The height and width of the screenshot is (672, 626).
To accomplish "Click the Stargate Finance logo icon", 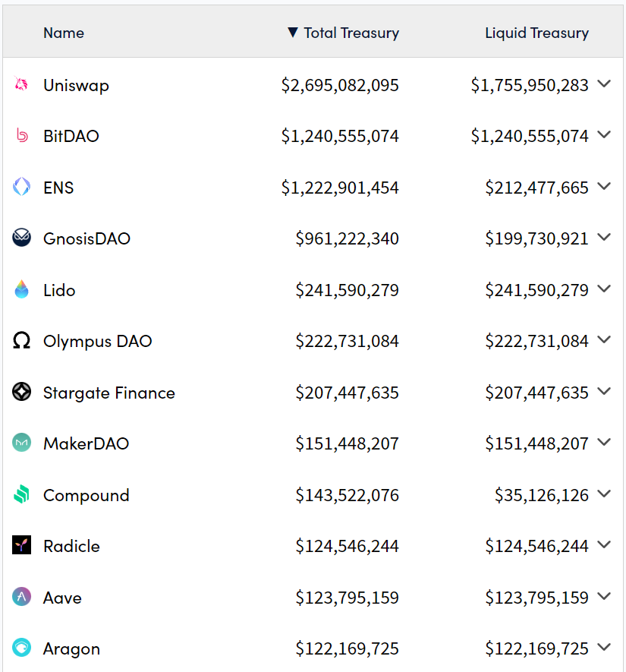I will pos(21,392).
